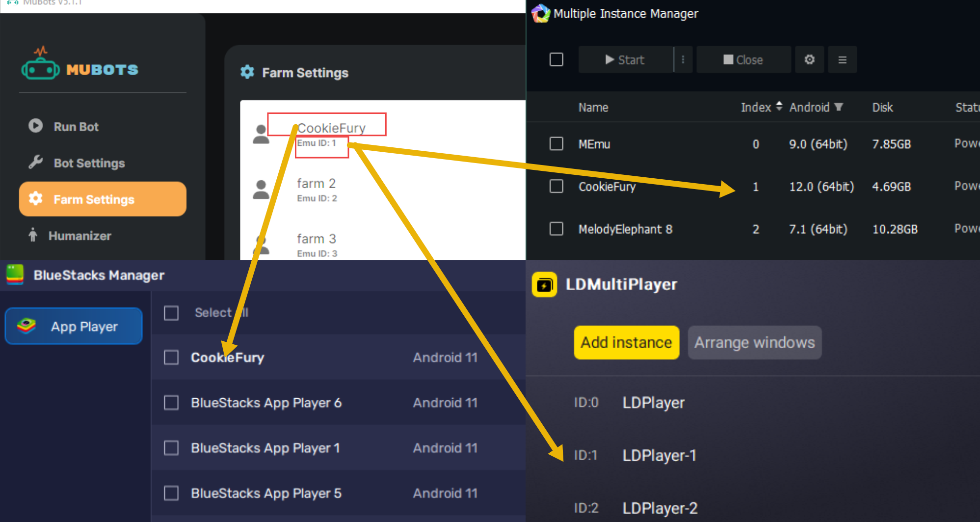This screenshot has height=522, width=980.
Task: Click the Farm Settings header gear icon
Action: tap(247, 72)
